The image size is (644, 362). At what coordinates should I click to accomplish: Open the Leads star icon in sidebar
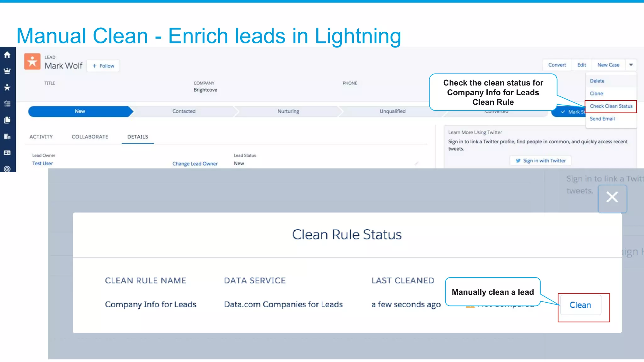click(7, 87)
